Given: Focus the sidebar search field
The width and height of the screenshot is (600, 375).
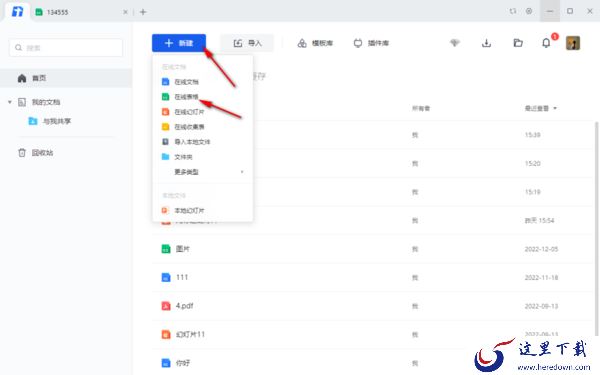Looking at the screenshot, I should 66,48.
